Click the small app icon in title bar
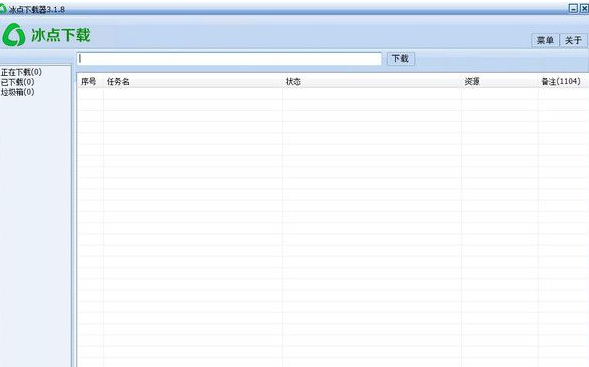The height and width of the screenshot is (367, 589). click(3, 9)
